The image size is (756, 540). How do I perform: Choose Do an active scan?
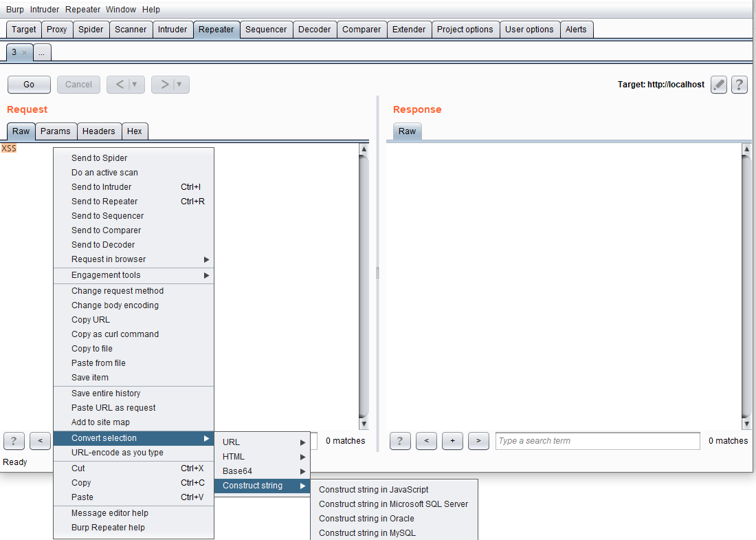tap(133, 172)
